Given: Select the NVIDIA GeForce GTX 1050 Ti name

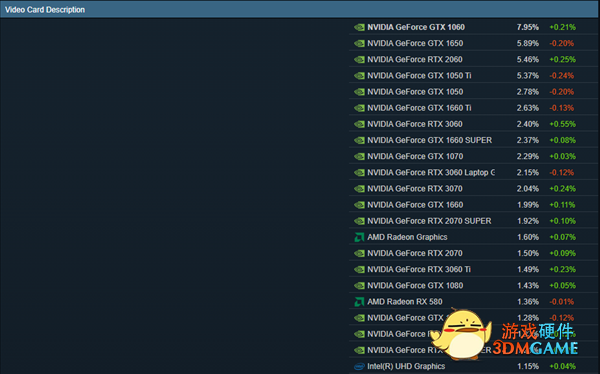Looking at the screenshot, I should pyautogui.click(x=419, y=76).
